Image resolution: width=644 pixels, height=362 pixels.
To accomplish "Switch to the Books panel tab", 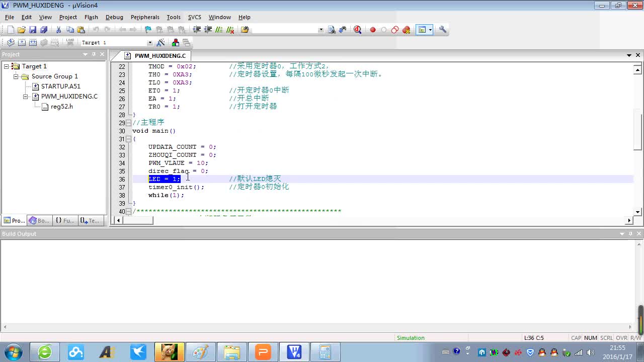I will coord(39,221).
